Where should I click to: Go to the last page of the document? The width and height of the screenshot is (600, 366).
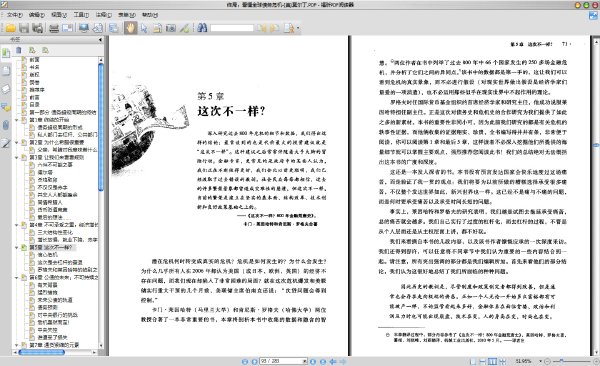(x=323, y=361)
